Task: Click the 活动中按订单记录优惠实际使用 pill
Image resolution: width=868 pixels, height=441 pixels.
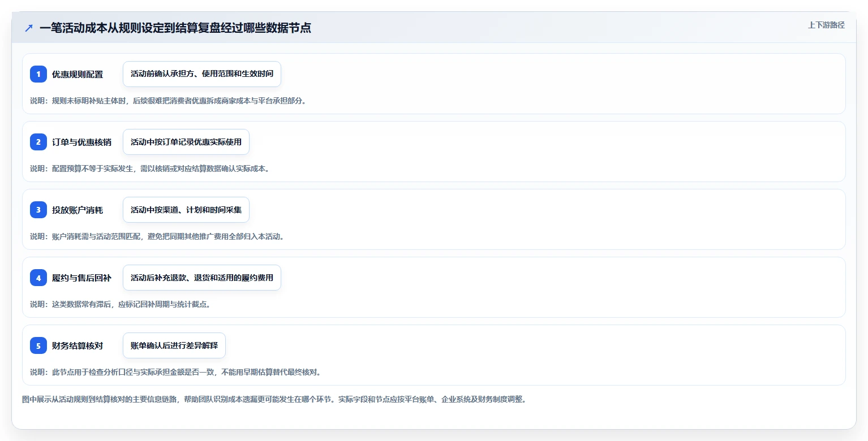Action: [186, 142]
